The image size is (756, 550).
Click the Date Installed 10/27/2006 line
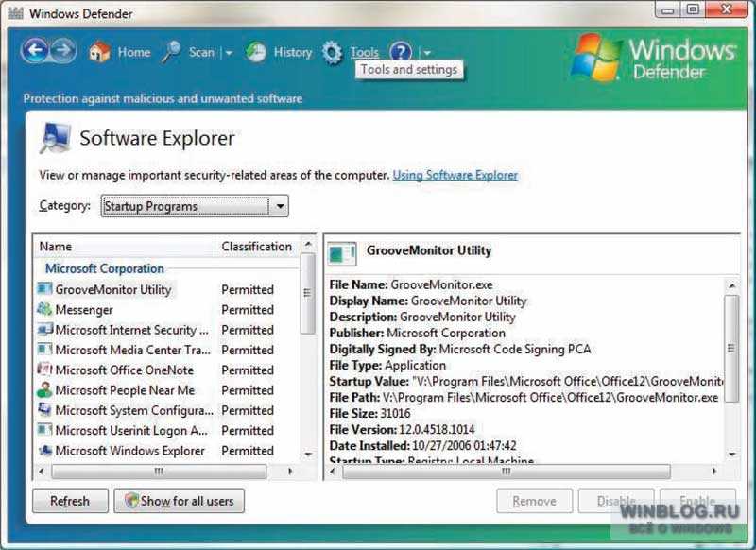[422, 445]
